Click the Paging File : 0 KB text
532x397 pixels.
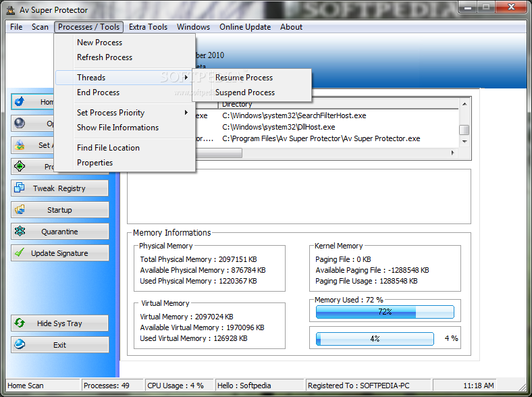coord(343,259)
